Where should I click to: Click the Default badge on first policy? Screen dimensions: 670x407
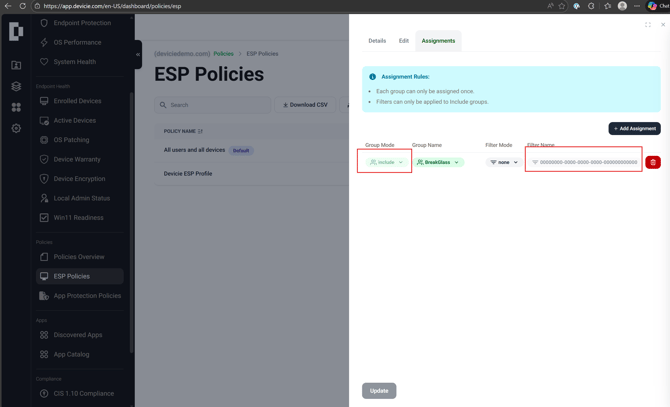241,150
